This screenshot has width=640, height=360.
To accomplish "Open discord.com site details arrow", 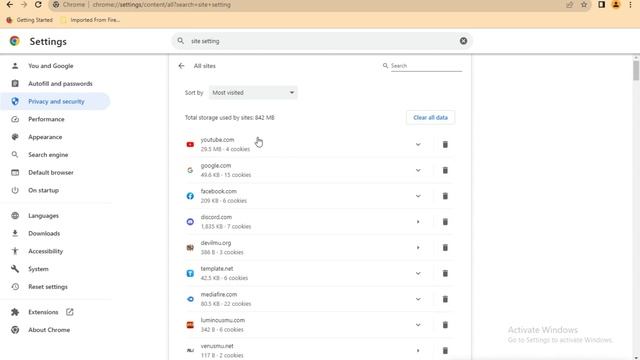I will [418, 222].
